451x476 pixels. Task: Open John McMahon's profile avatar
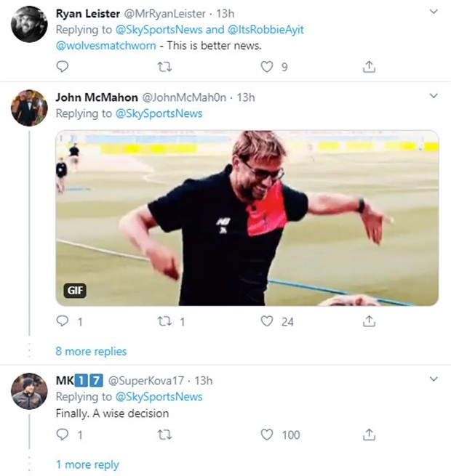click(29, 109)
